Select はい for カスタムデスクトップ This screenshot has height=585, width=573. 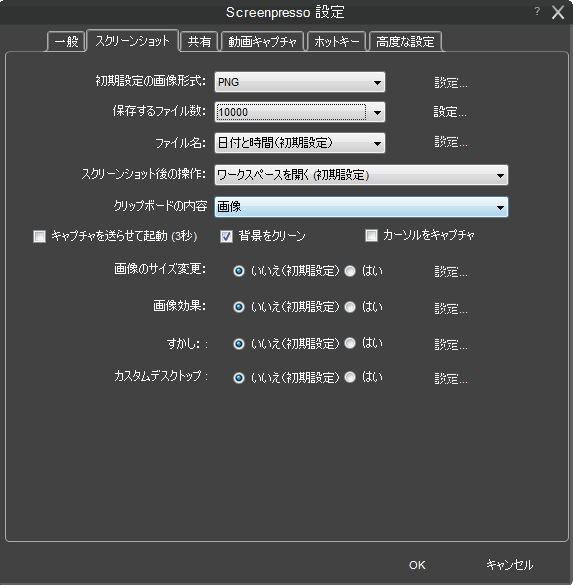coord(350,377)
